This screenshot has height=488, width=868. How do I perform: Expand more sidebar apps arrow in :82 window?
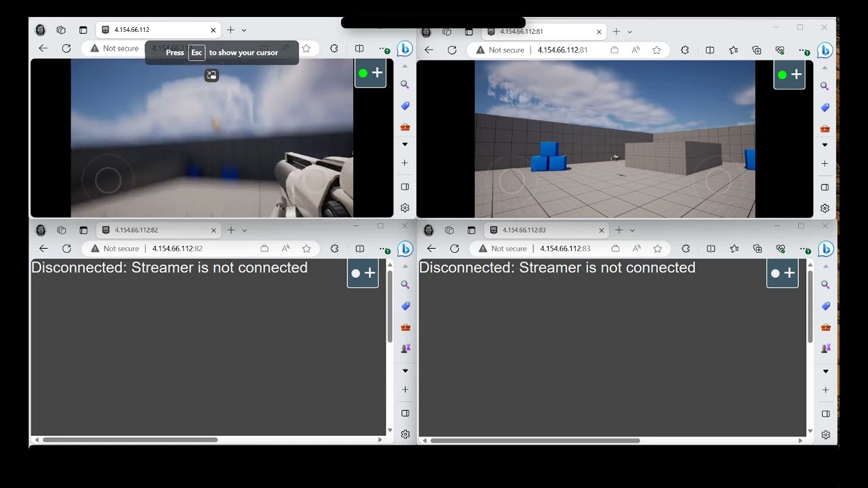coord(406,371)
